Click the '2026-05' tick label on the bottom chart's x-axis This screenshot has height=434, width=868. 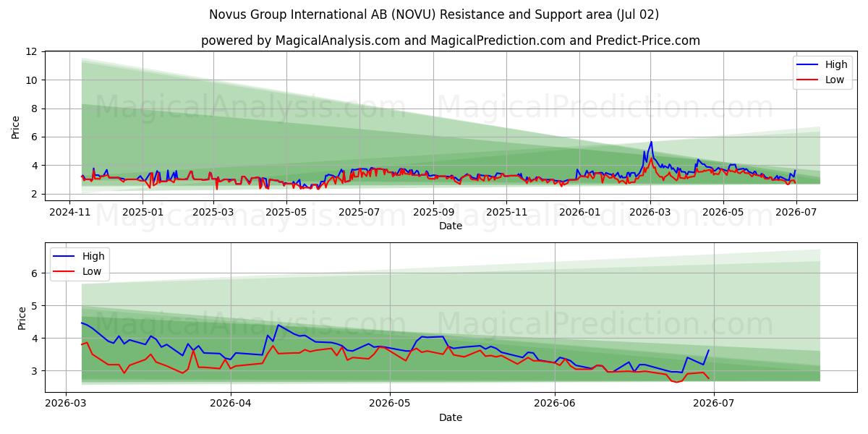tap(390, 403)
